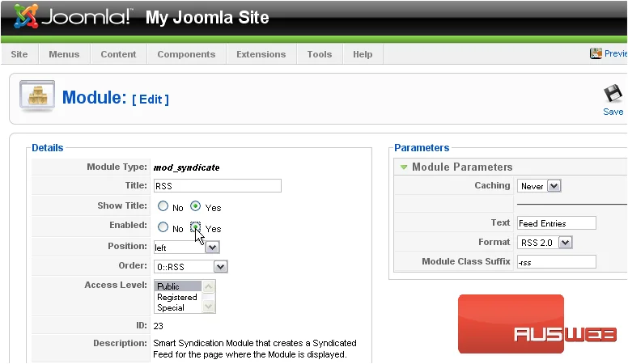Click the 'My Joomla Site' title

click(x=207, y=17)
